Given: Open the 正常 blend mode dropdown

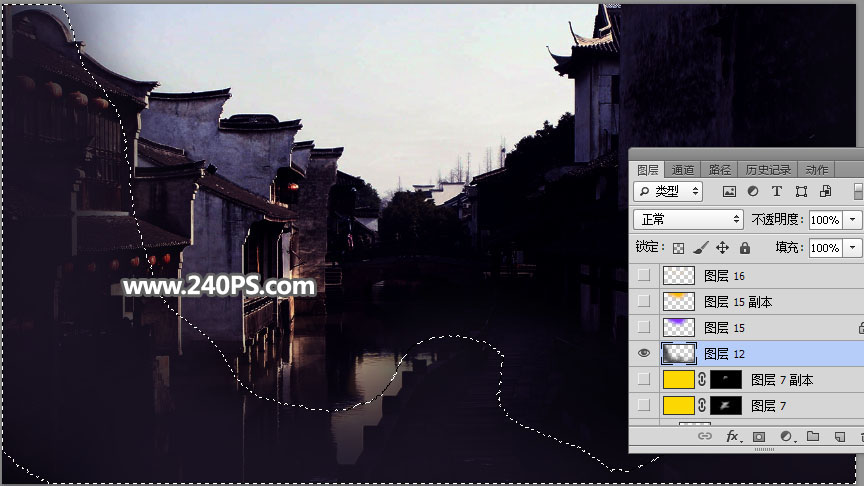Looking at the screenshot, I should coord(688,219).
